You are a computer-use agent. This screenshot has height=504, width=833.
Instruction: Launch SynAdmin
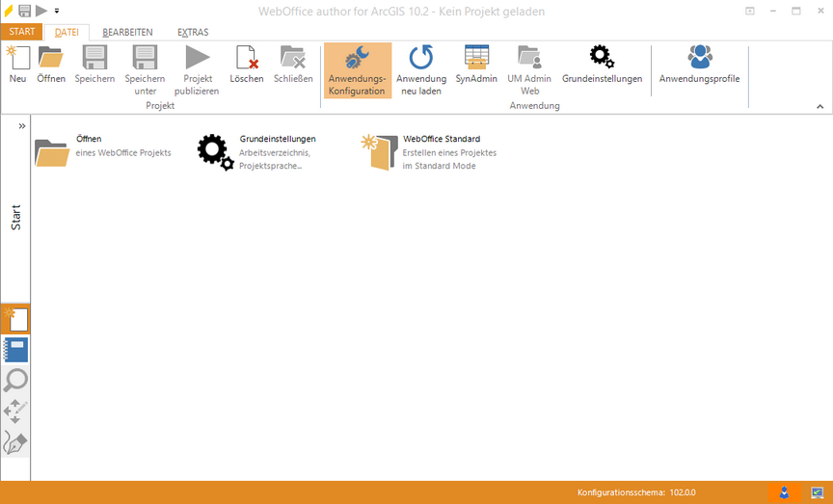476,65
